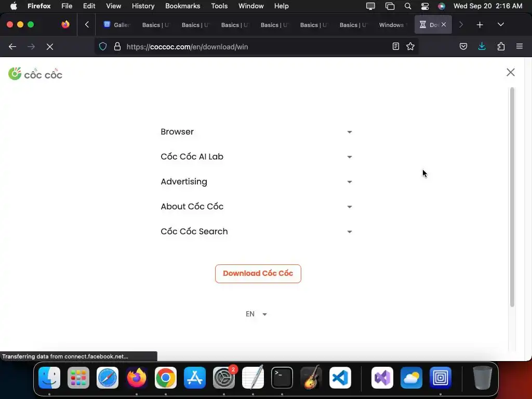532x399 pixels.
Task: Switch to the Gallery tab
Action: (x=116, y=25)
